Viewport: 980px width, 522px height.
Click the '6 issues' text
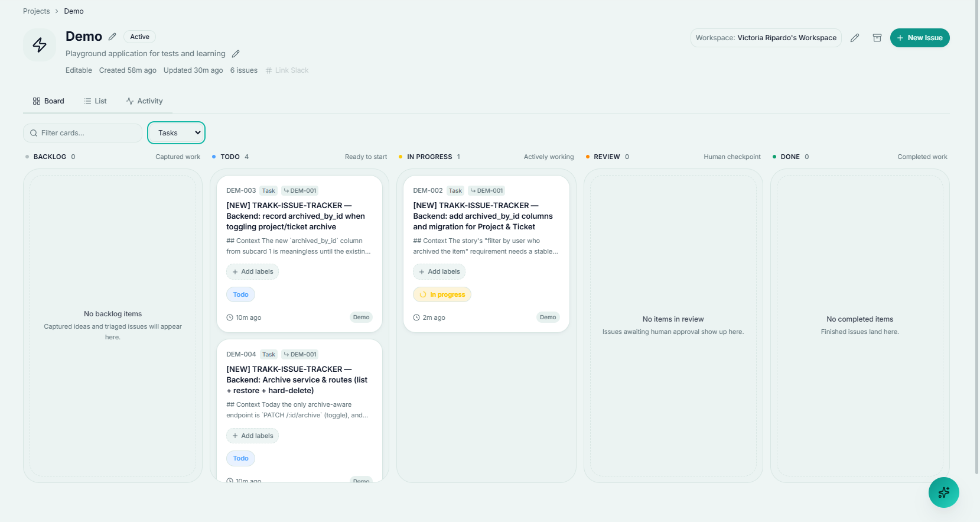pos(244,70)
